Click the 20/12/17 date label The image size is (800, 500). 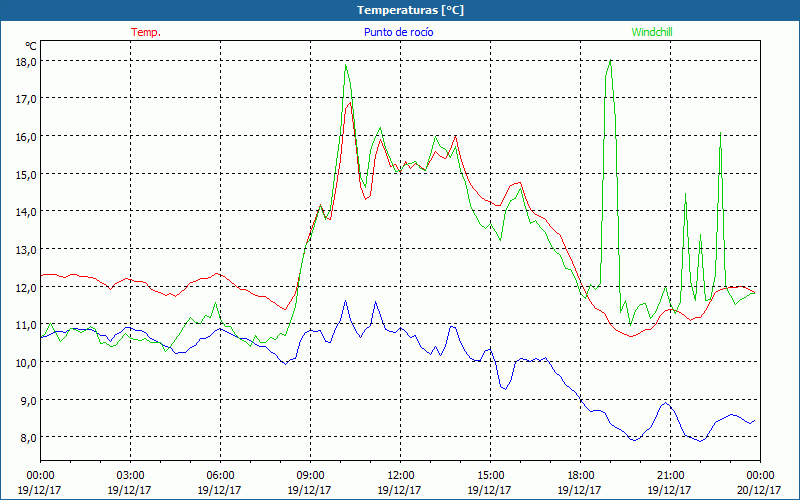(x=760, y=490)
